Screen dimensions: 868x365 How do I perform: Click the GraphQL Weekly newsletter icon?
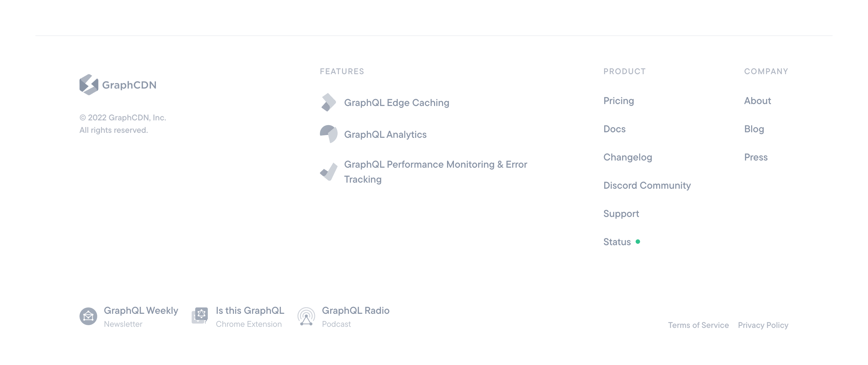88,316
